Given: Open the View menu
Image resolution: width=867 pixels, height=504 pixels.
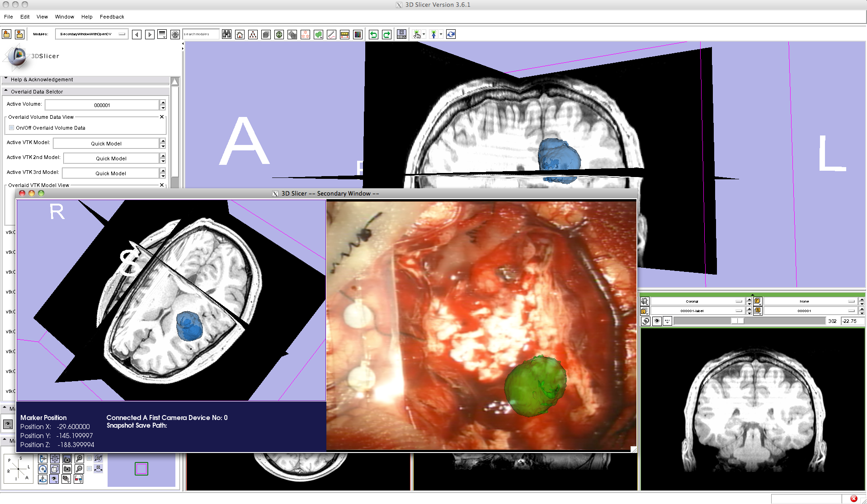Looking at the screenshot, I should 42,17.
